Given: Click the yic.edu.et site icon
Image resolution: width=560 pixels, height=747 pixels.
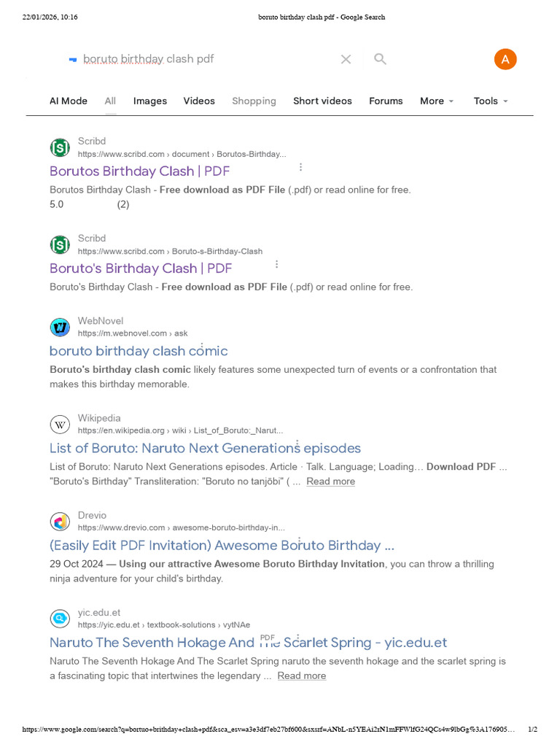Looking at the screenshot, I should (60, 619).
